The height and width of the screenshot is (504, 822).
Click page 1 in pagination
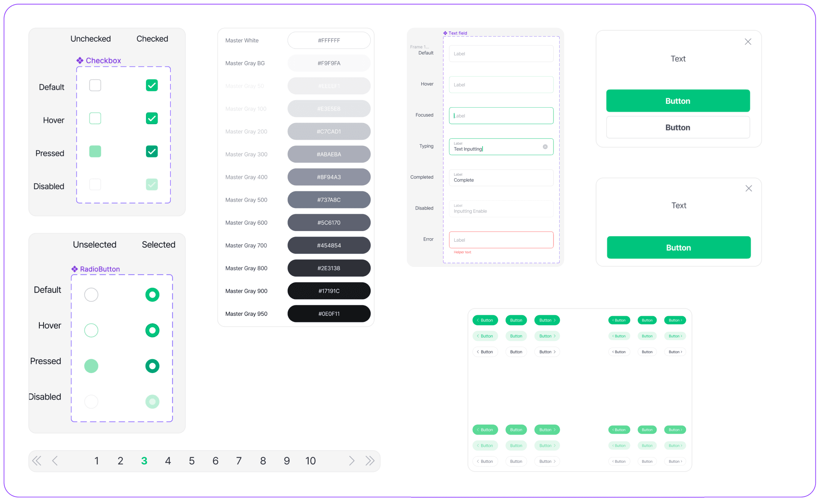(x=96, y=460)
